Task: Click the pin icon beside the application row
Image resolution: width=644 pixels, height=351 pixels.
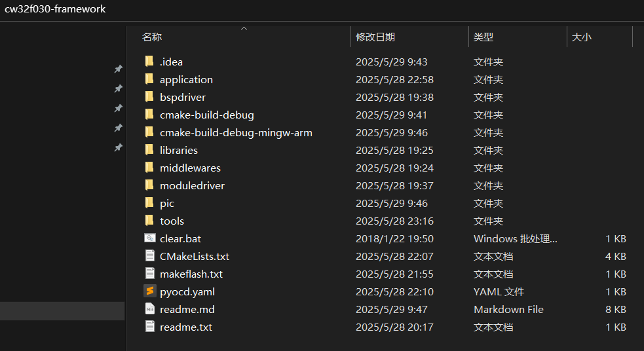Action: (119, 88)
